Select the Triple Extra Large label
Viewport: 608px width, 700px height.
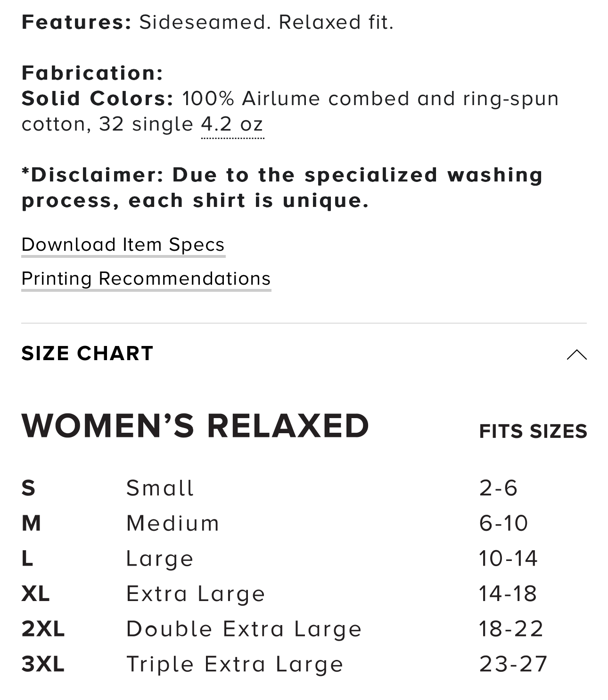tap(235, 664)
